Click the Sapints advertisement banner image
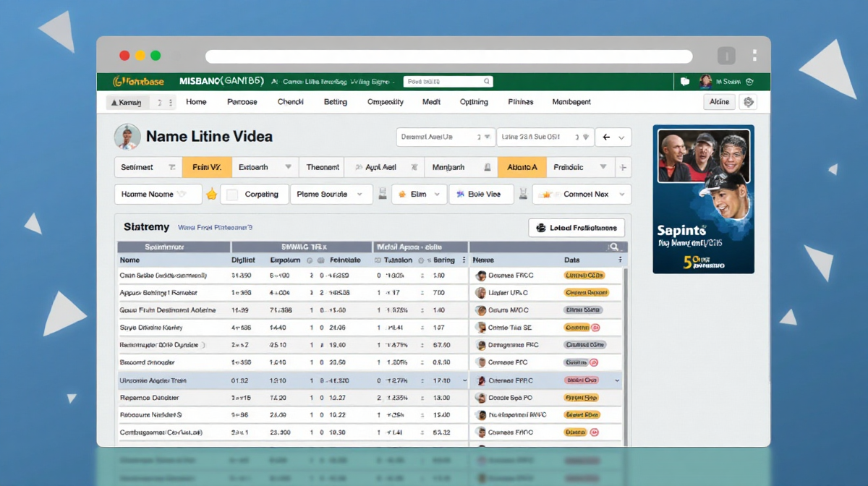This screenshot has height=486, width=868. 703,199
